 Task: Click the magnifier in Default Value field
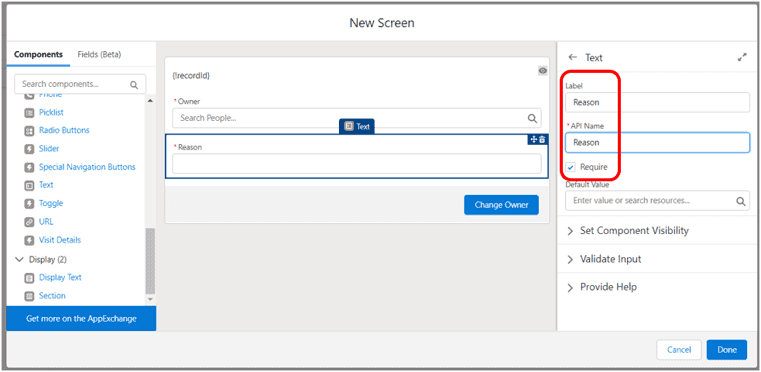click(x=741, y=201)
